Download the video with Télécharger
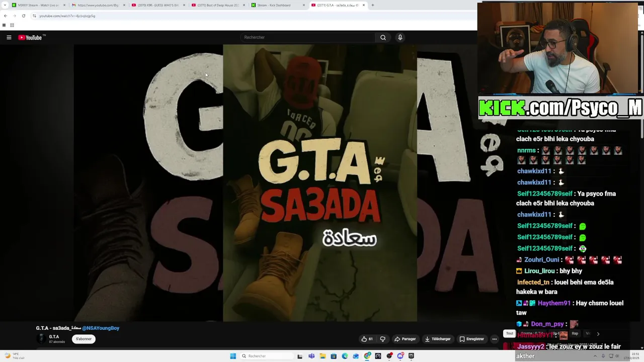The width and height of the screenshot is (644, 362). tap(438, 339)
